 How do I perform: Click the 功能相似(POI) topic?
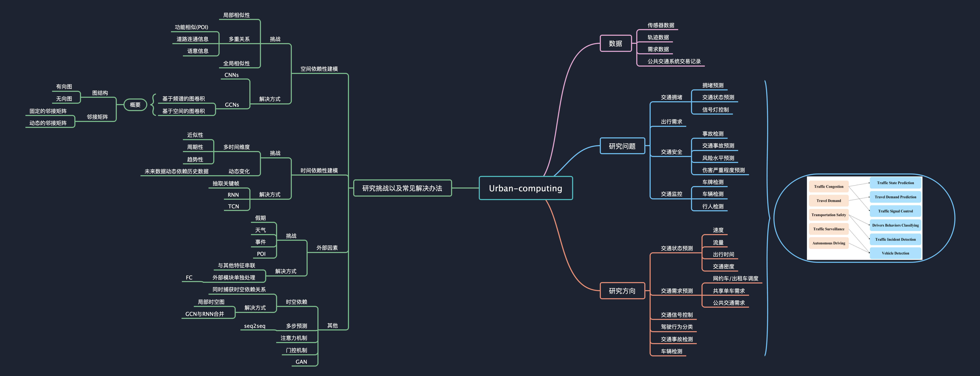tap(191, 27)
